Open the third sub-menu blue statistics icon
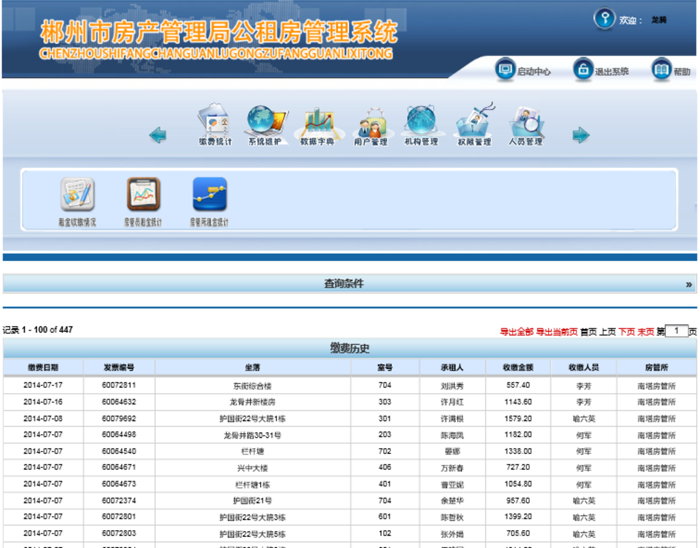This screenshot has height=548, width=700. pyautogui.click(x=210, y=194)
